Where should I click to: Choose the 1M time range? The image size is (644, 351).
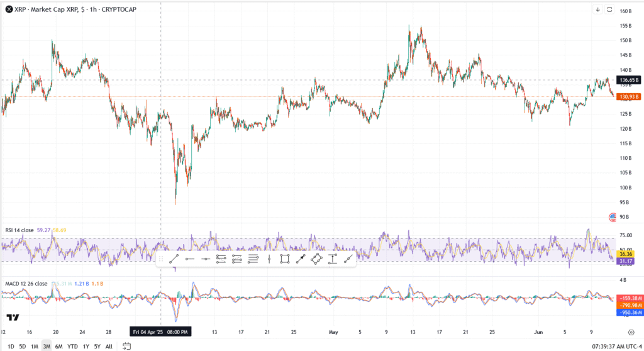[x=35, y=346]
